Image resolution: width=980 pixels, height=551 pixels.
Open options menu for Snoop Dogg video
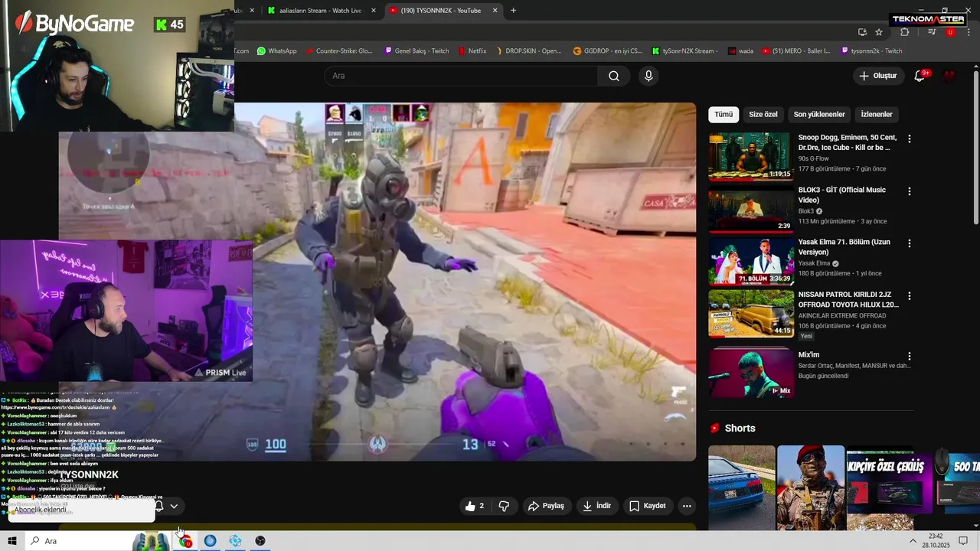coord(910,139)
